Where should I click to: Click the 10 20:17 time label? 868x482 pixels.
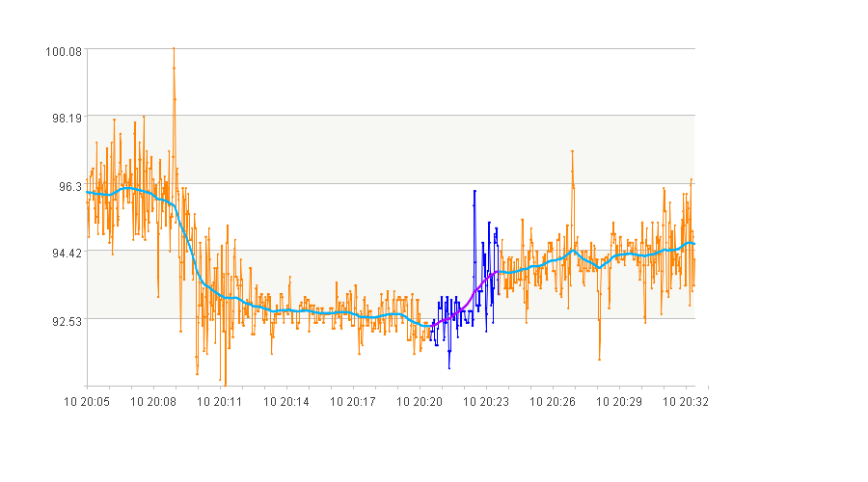pyautogui.click(x=353, y=402)
